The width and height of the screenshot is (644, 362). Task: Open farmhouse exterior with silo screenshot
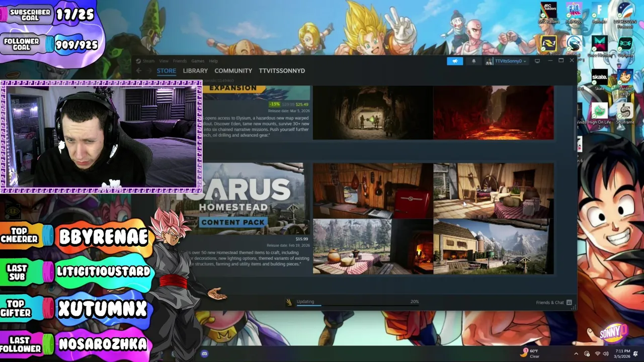[x=494, y=247]
